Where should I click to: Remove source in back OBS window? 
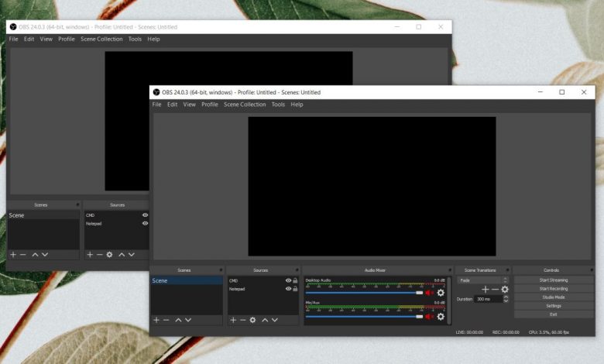coord(99,255)
